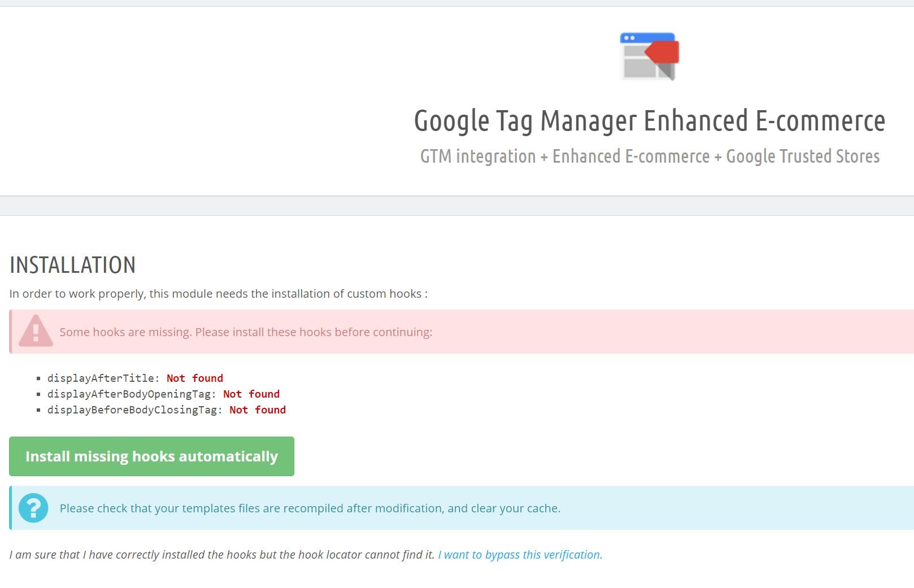The width and height of the screenshot is (914, 588).
Task: Click bullet marker before displayBeforeBodyClosingTag
Action: (38, 410)
